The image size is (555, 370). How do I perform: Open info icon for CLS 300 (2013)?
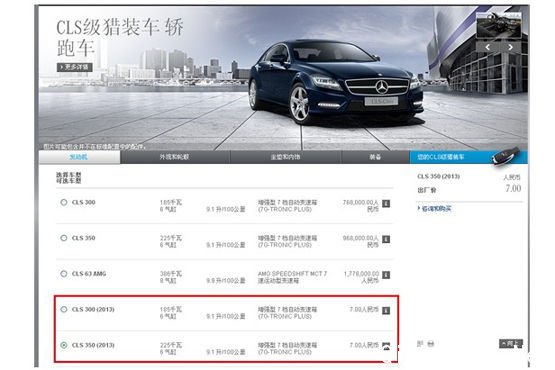point(386,311)
